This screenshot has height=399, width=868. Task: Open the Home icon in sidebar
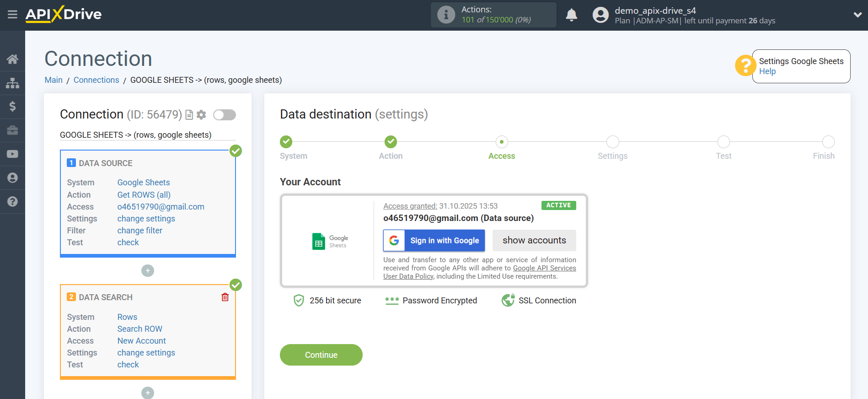pyautogui.click(x=12, y=59)
